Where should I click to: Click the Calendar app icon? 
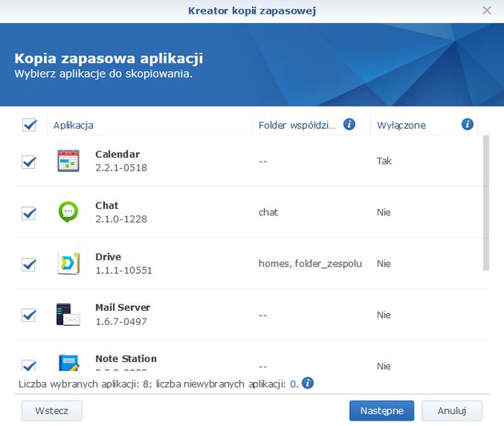point(68,161)
